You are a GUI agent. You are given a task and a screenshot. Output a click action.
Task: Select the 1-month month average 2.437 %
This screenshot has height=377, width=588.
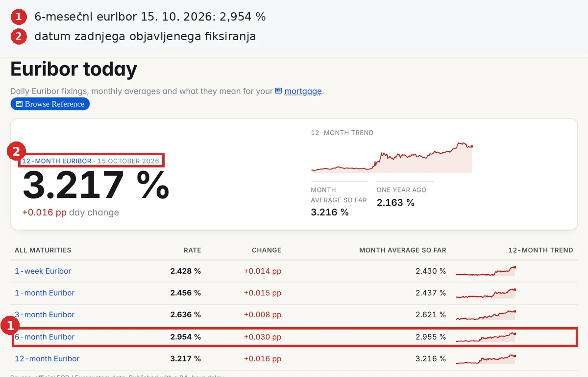(x=431, y=293)
